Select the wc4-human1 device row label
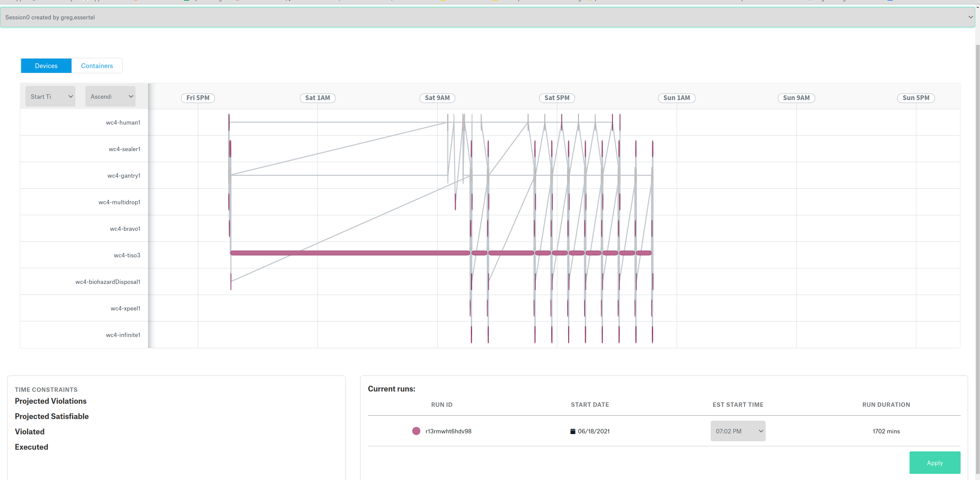The height and width of the screenshot is (480, 980). tap(123, 123)
